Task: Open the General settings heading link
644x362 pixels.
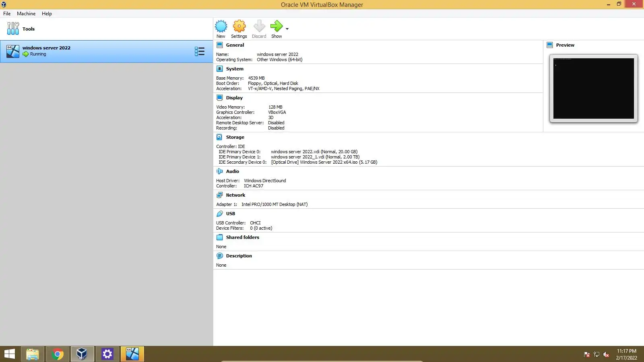Action: pyautogui.click(x=235, y=45)
